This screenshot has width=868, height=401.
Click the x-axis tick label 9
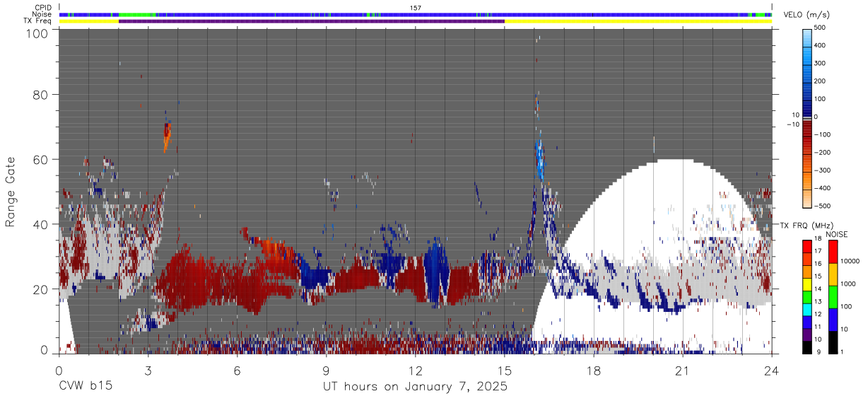click(326, 370)
